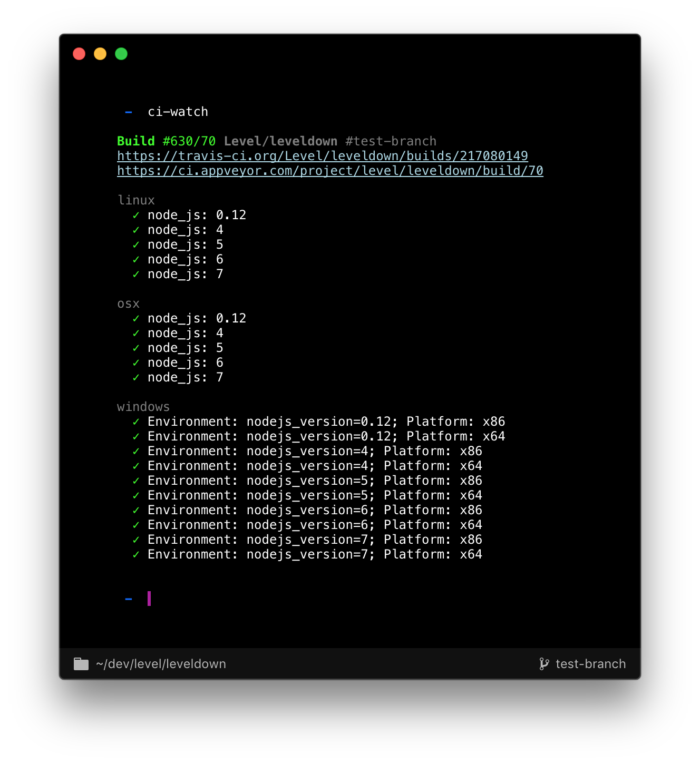Click the green checkmark beside osx node_js: 7
This screenshot has width=700, height=764.
136,377
